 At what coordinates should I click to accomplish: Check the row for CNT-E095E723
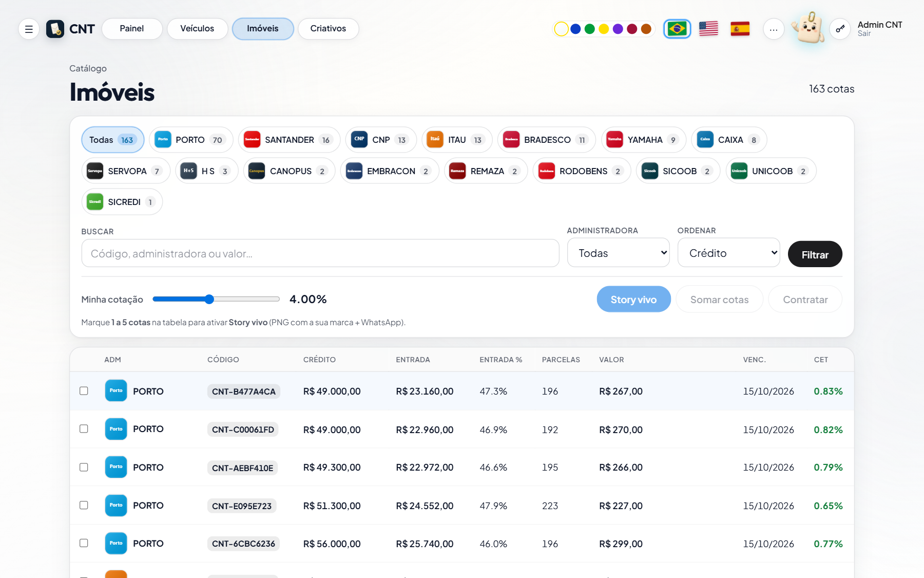pos(84,506)
